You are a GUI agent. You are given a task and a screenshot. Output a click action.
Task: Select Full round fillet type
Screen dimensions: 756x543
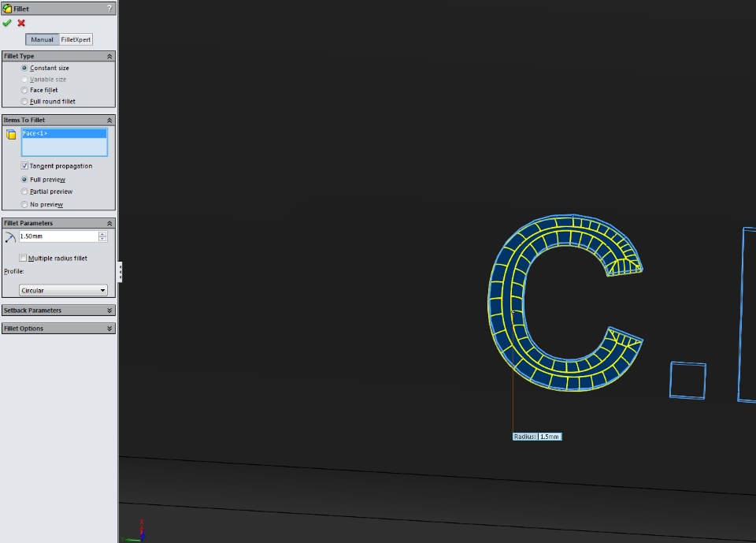click(x=24, y=102)
